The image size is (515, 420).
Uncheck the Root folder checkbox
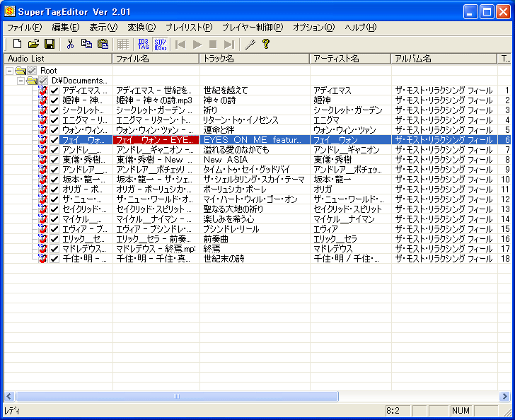coord(32,70)
